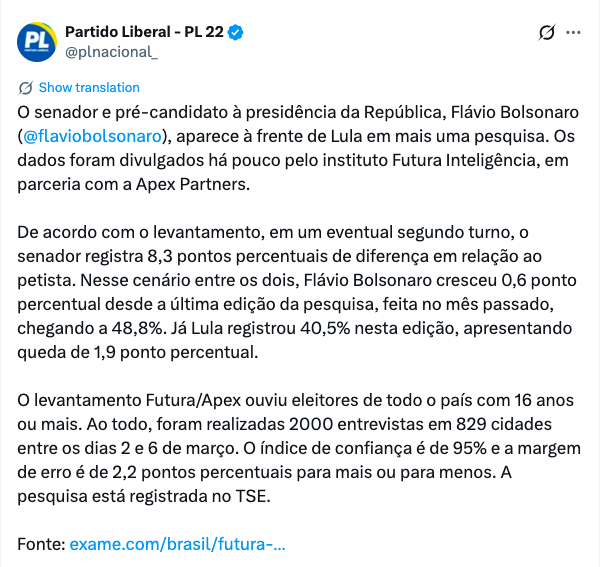This screenshot has height=567, width=607.
Task: Open Grok actions icon on the post
Action: [x=546, y=32]
